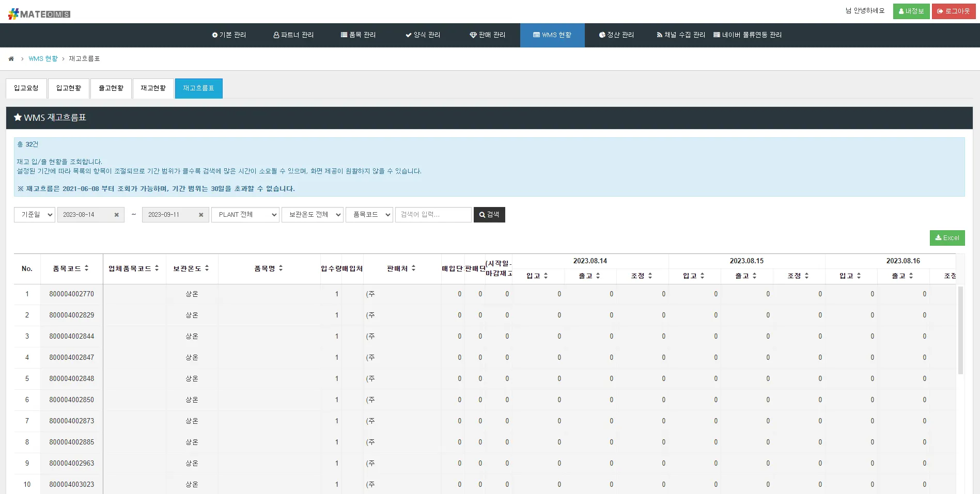Click the 2023.08.14 date header

coord(590,261)
